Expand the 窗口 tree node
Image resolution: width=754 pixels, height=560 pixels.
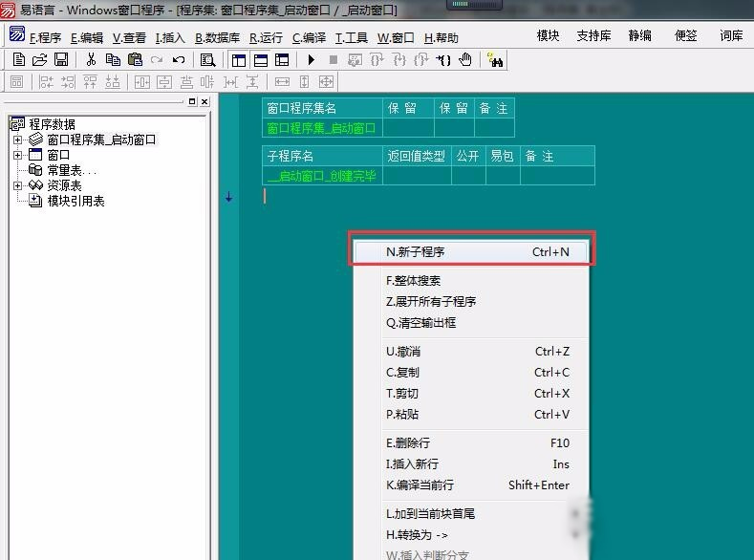pos(18,155)
